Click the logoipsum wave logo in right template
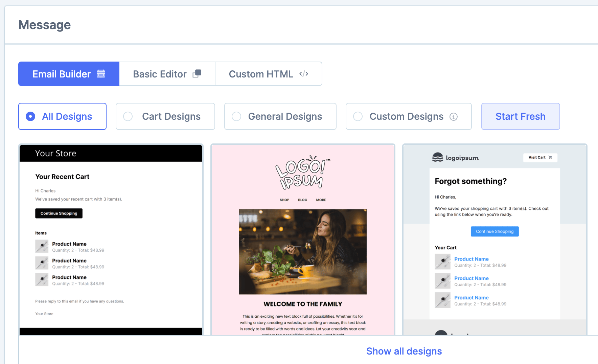The height and width of the screenshot is (364, 598). tap(437, 157)
